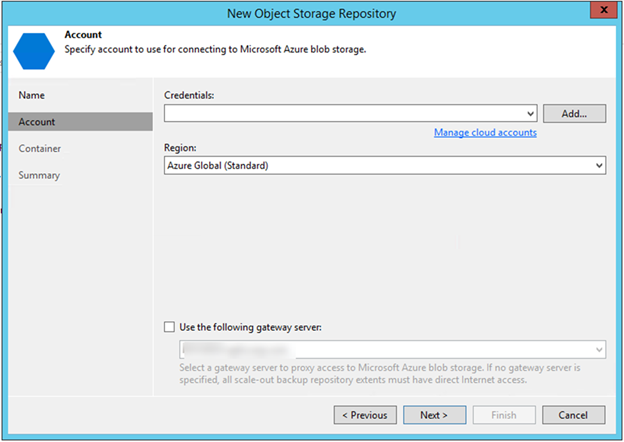This screenshot has width=624, height=442.
Task: Go to the Name wizard step
Action: (31, 95)
